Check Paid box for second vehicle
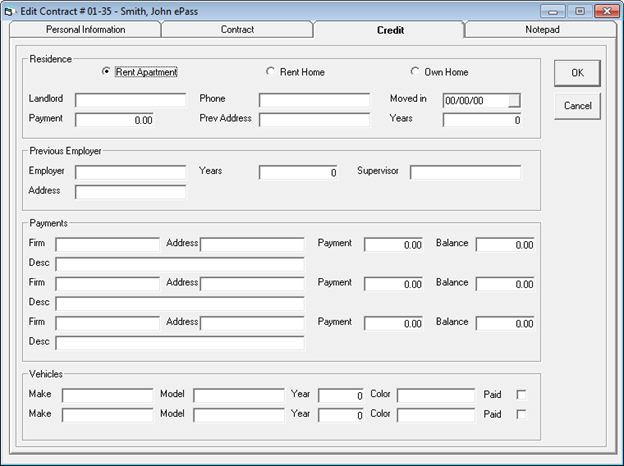624x466 pixels. point(521,414)
